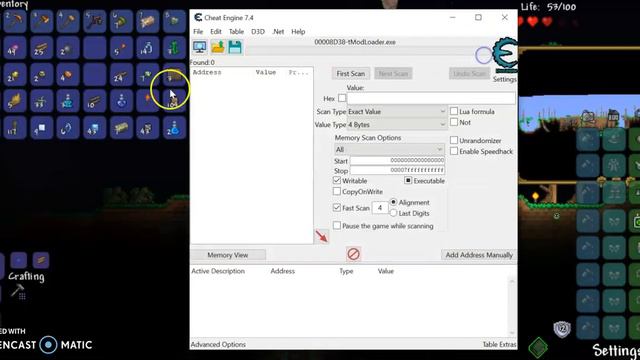Select the inventory item with count 49

[x=14, y=48]
